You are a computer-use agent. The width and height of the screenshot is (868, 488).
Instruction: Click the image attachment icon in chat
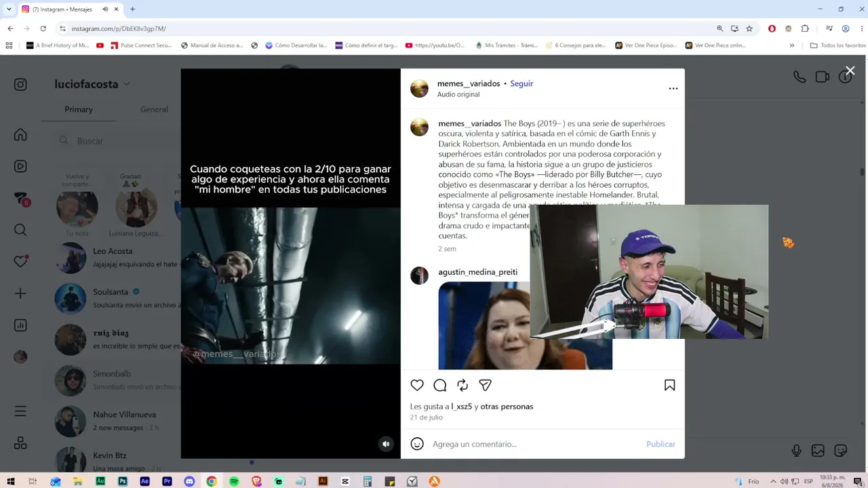click(x=818, y=451)
